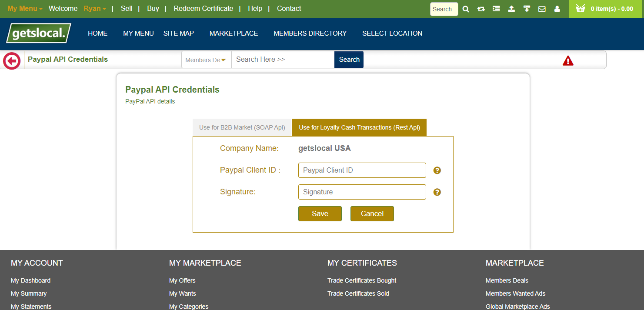Expand the My Menu dropdown

click(x=25, y=9)
